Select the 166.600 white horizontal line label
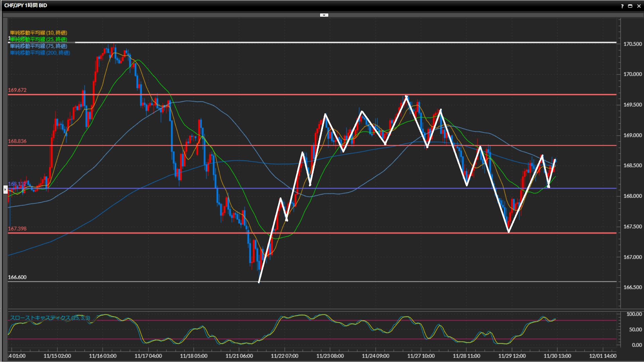 point(17,277)
